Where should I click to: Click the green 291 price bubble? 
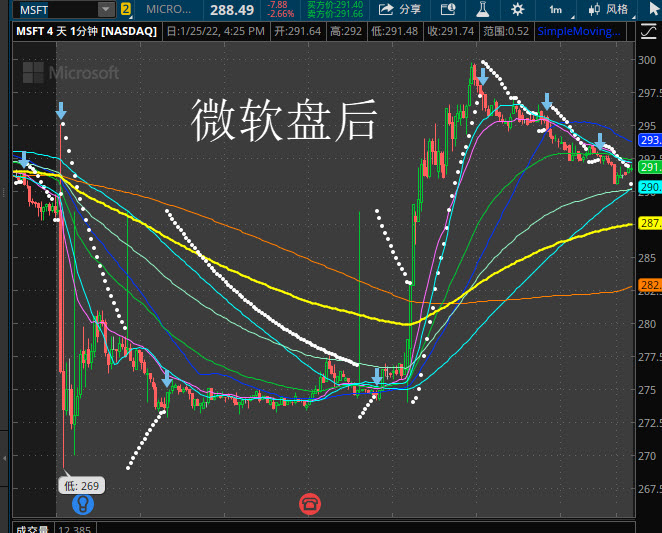click(650, 167)
